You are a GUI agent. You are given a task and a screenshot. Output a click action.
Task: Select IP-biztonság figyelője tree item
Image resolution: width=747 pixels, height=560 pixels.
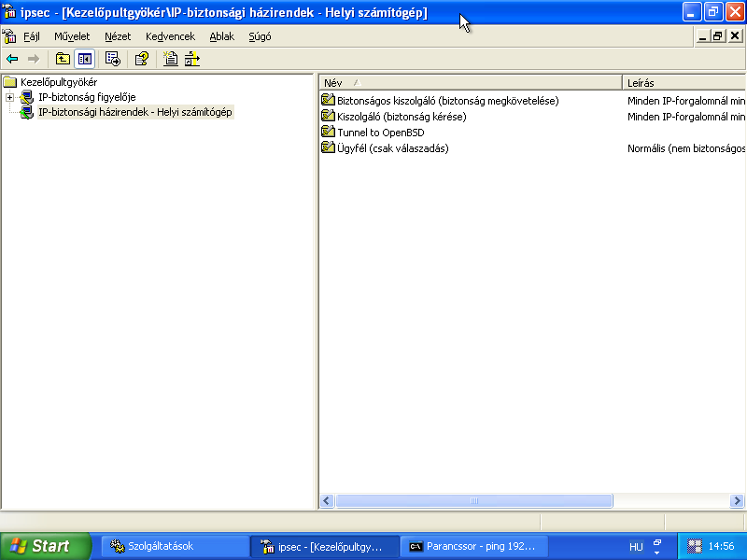tap(87, 97)
